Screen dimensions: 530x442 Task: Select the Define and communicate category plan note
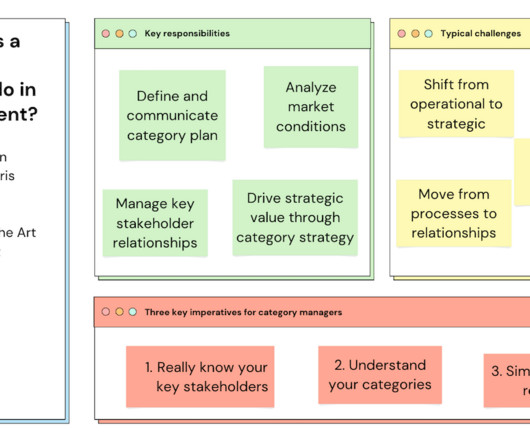pos(172,116)
